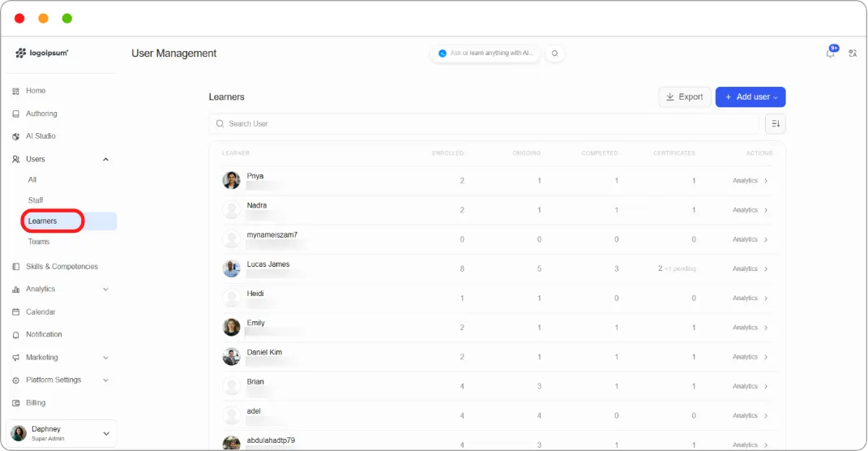Click Daphney's profile avatar
The width and height of the screenshot is (868, 451).
pyautogui.click(x=19, y=433)
